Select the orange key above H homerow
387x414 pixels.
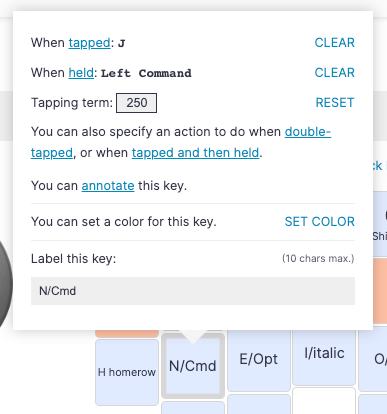coord(127,333)
